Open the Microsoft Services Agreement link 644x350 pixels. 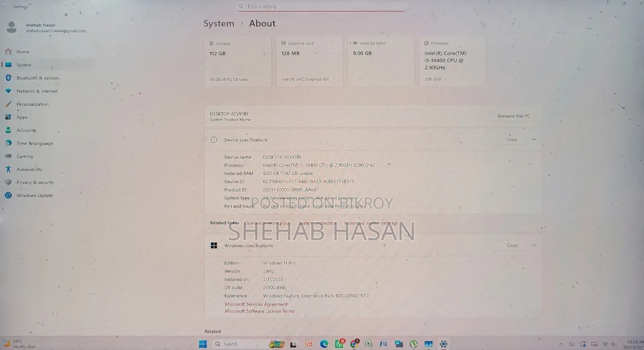click(x=256, y=305)
